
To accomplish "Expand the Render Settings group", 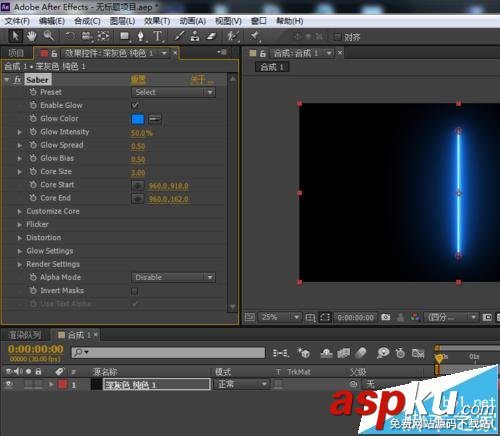I will pos(19,264).
